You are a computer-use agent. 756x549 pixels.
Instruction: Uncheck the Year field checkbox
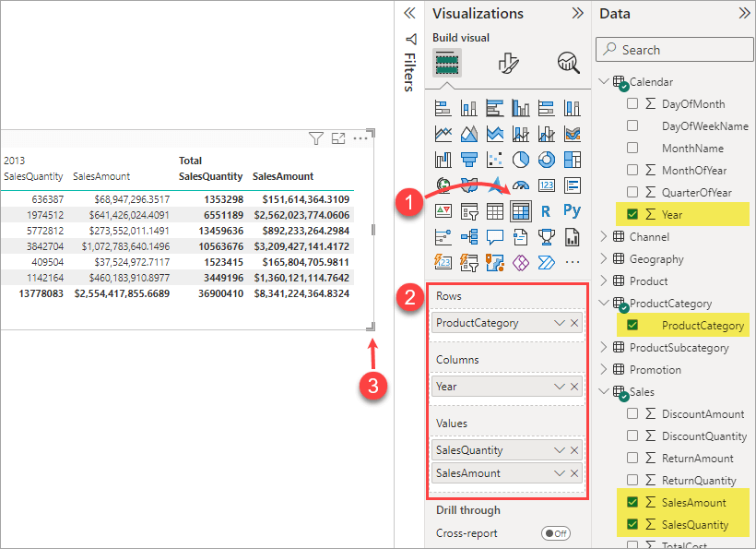[x=632, y=214]
